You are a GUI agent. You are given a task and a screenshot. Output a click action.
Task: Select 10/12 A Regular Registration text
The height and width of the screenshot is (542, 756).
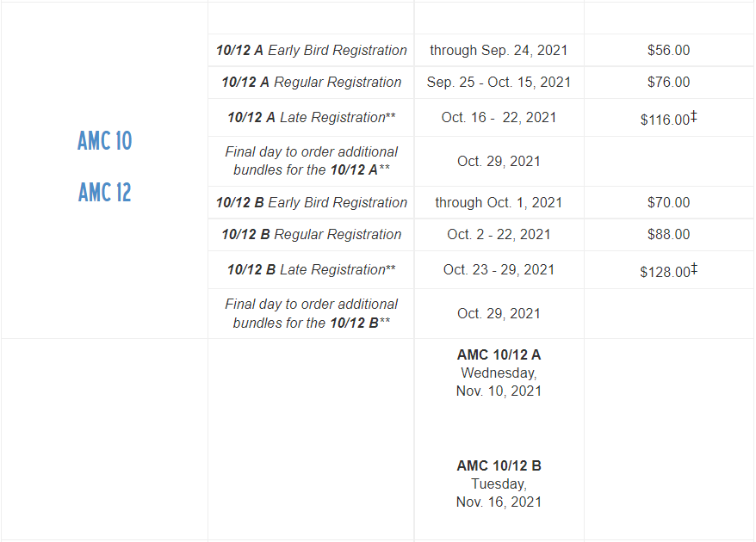(312, 83)
